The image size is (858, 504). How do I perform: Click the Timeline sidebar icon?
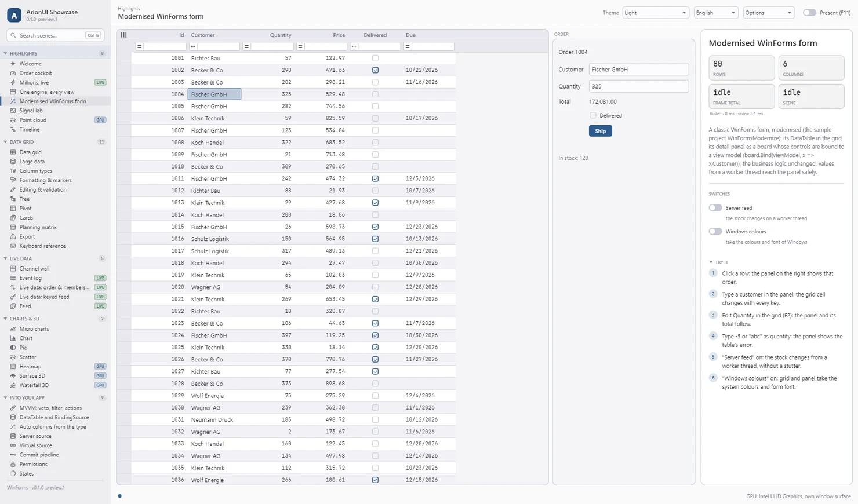[x=13, y=129]
